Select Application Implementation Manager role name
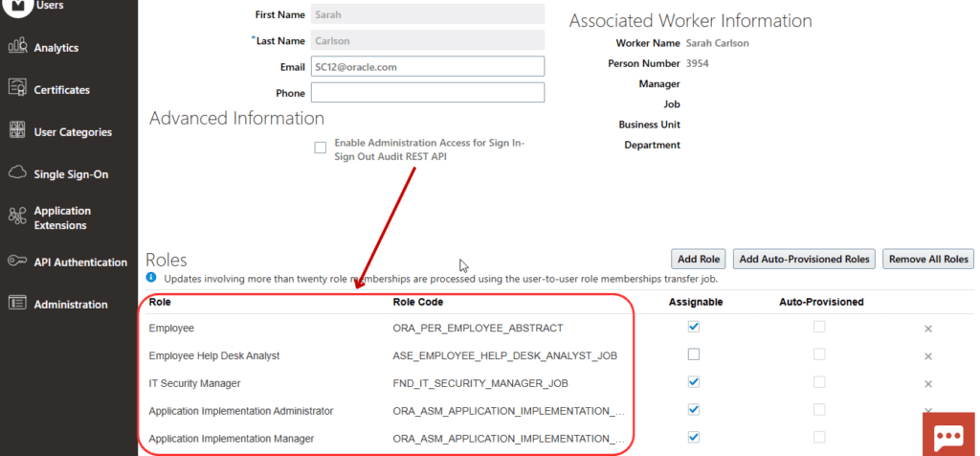Screen dimensions: 980x456 pos(232,439)
